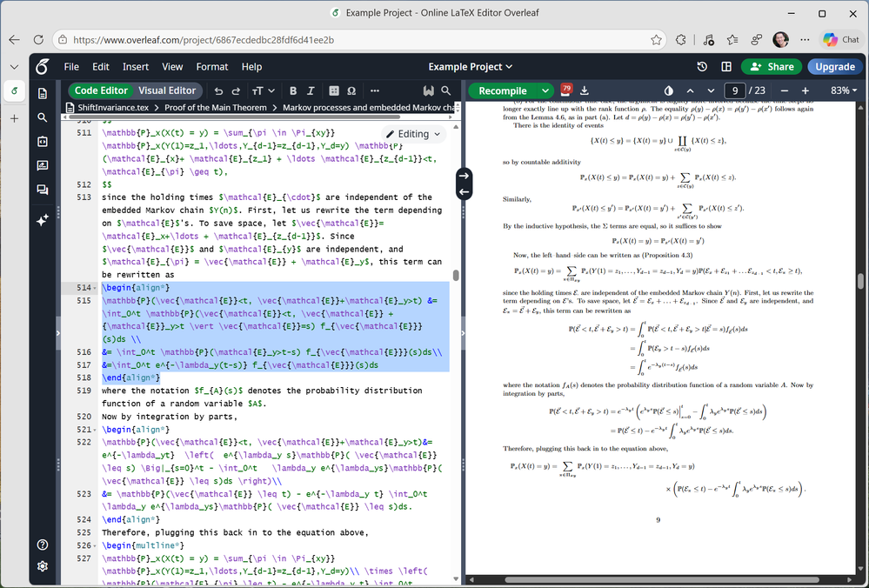Insert a table
This screenshot has height=588, width=869.
tap(334, 90)
